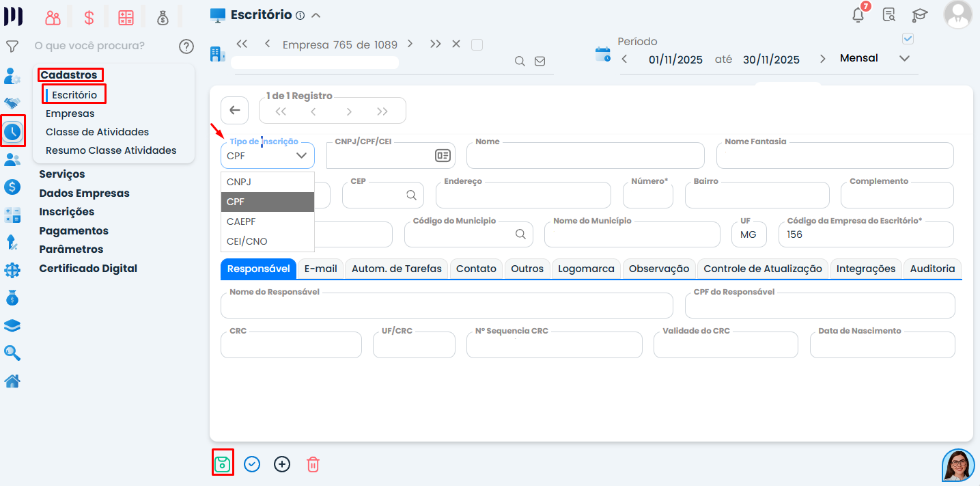Open the filter funnel icon in sidebar
980x486 pixels.
(x=12, y=46)
